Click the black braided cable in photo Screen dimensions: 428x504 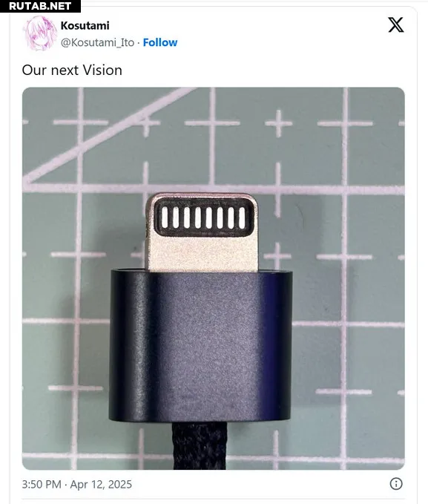(x=200, y=446)
